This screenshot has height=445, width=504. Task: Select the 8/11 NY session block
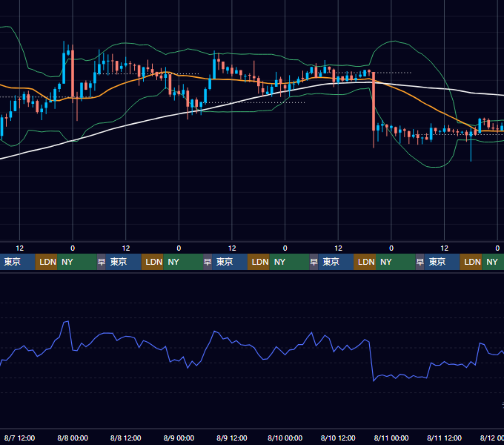coord(493,262)
